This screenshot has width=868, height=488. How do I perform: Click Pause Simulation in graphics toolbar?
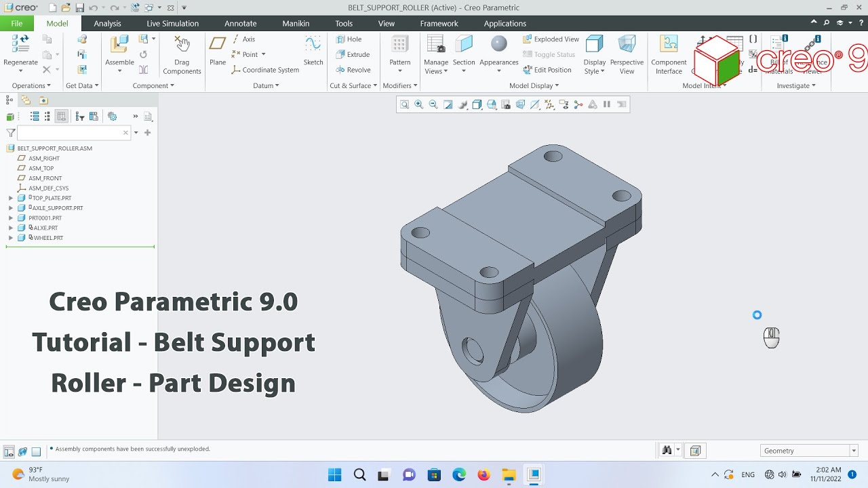click(607, 104)
